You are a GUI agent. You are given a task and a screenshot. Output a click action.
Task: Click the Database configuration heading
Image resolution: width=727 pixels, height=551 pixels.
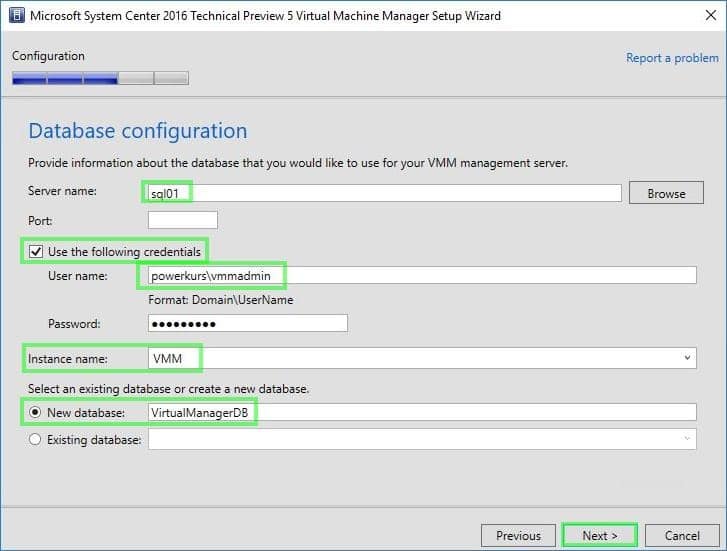(x=138, y=131)
